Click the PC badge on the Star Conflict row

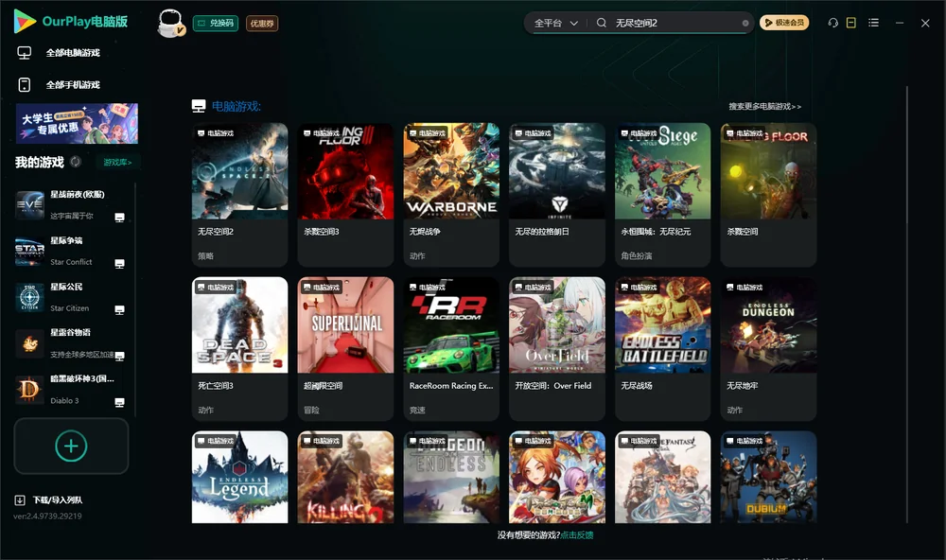119,264
